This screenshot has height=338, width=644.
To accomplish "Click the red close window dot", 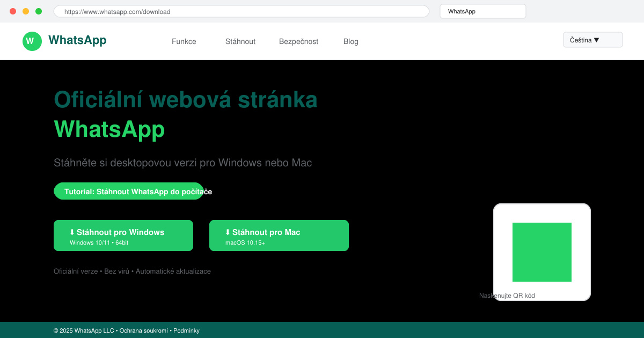I will pos(13,11).
